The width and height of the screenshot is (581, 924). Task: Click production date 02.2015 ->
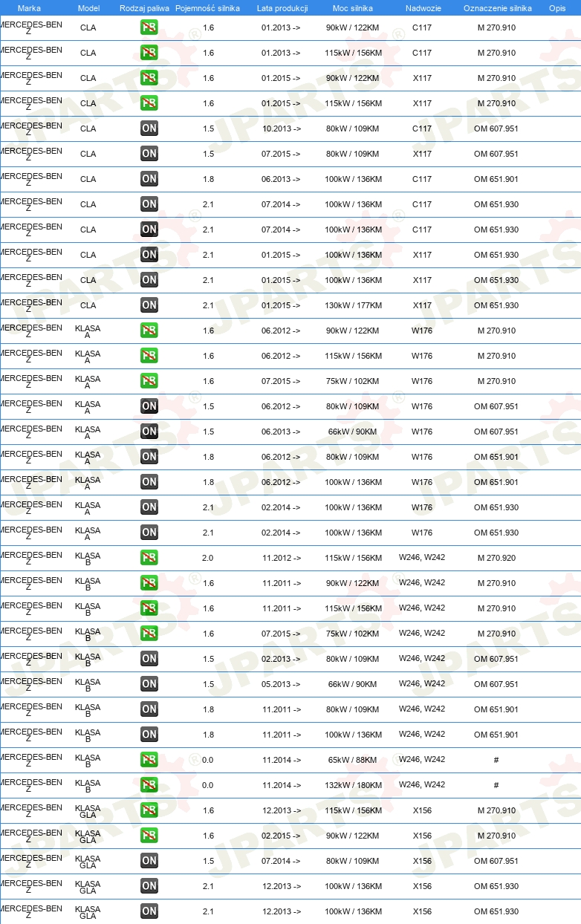pos(282,836)
